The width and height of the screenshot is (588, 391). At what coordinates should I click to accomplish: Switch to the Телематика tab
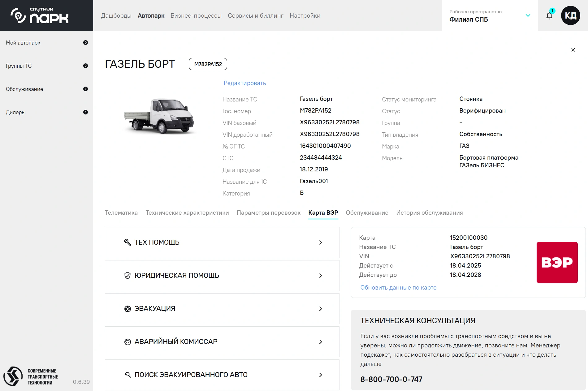pyautogui.click(x=121, y=213)
